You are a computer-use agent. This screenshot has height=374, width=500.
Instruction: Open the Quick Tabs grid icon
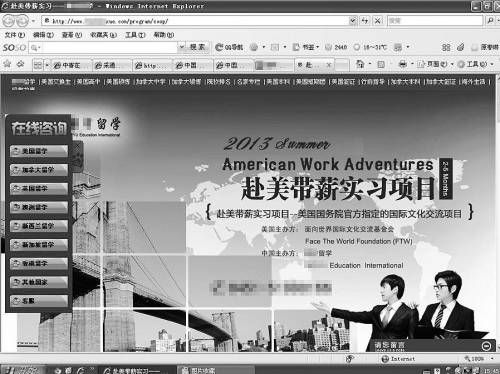pos(38,65)
